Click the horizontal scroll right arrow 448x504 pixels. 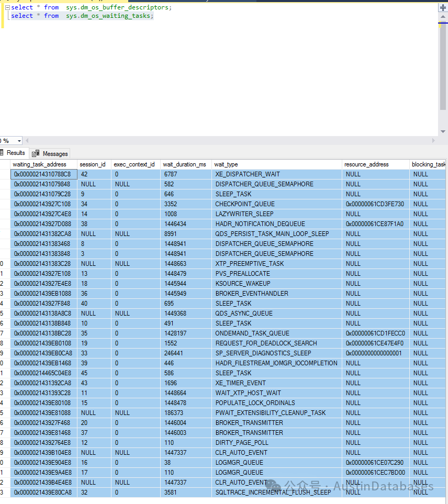(x=433, y=140)
